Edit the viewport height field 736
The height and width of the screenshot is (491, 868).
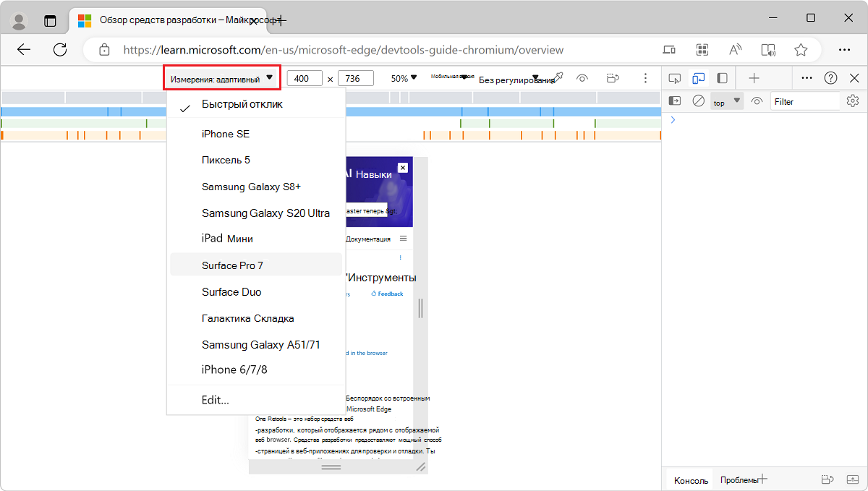pos(355,78)
